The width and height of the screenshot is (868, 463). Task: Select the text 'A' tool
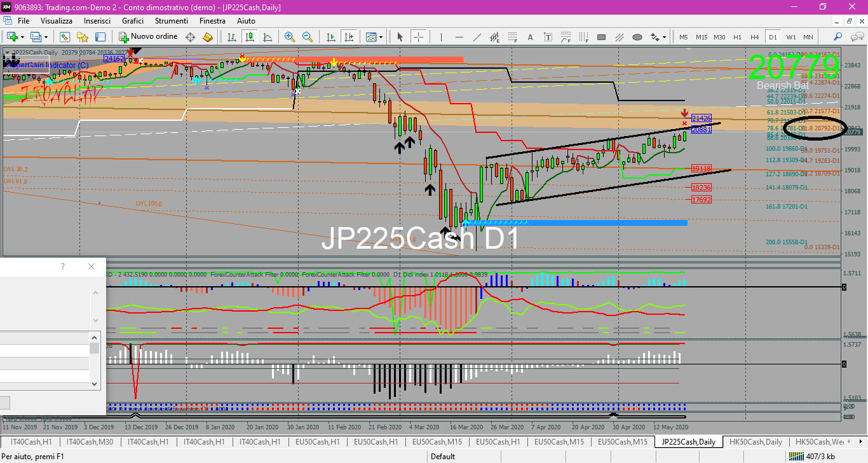tap(530, 37)
